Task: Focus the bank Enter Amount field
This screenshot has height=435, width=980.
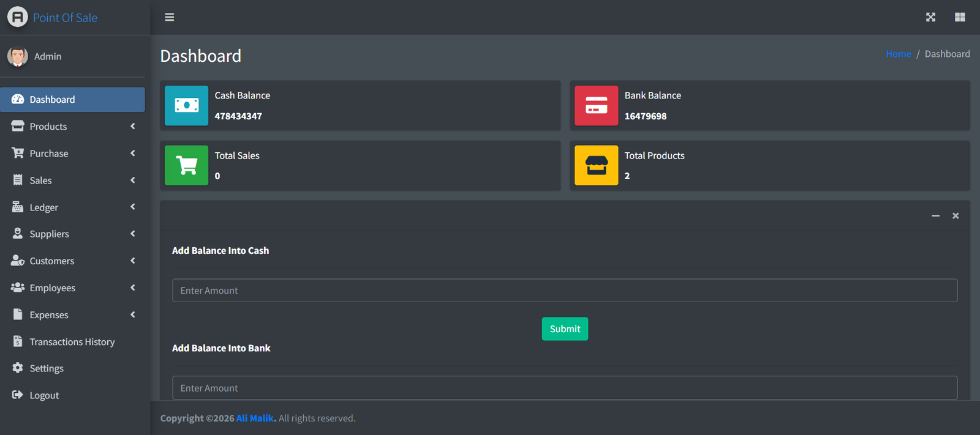Action: tap(565, 388)
